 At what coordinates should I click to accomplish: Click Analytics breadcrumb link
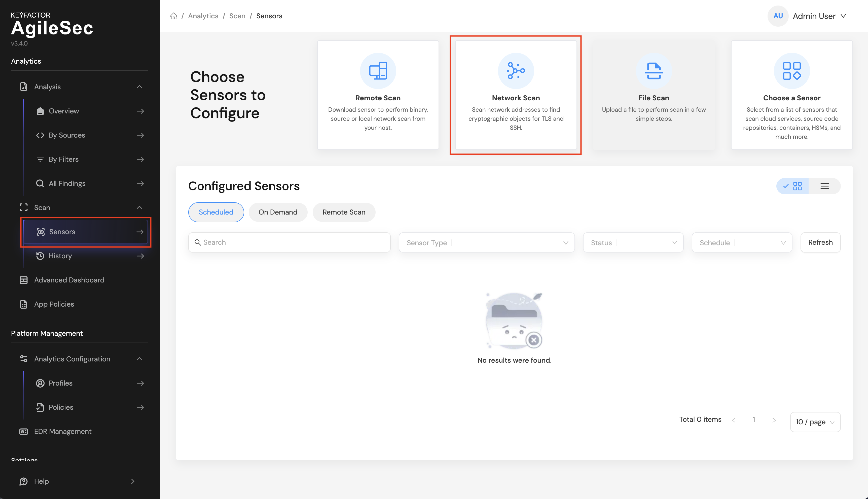pos(203,16)
